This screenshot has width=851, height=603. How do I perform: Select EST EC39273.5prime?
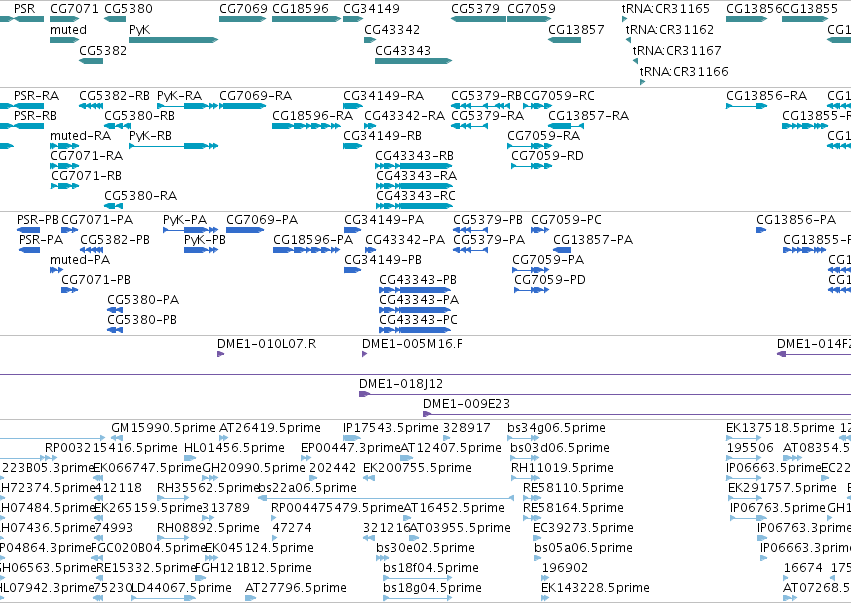[x=539, y=539]
